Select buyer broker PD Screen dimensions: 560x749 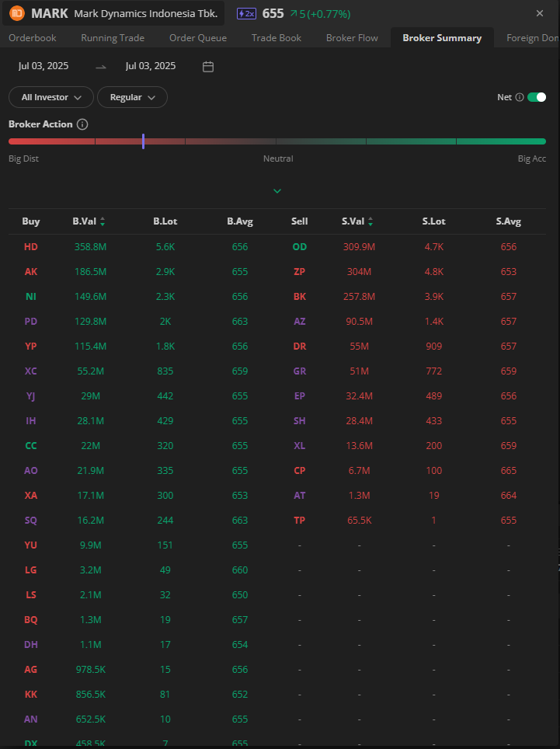coord(31,322)
